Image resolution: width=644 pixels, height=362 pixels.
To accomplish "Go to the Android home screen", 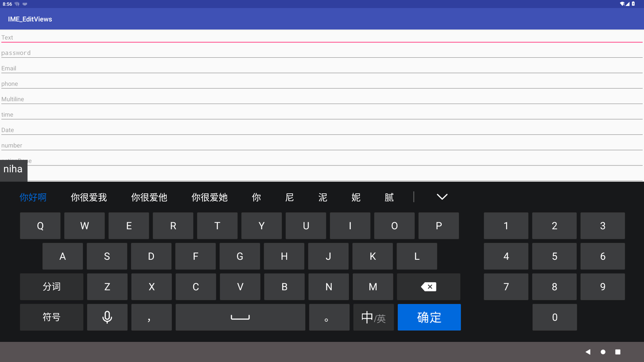I will [x=603, y=352].
